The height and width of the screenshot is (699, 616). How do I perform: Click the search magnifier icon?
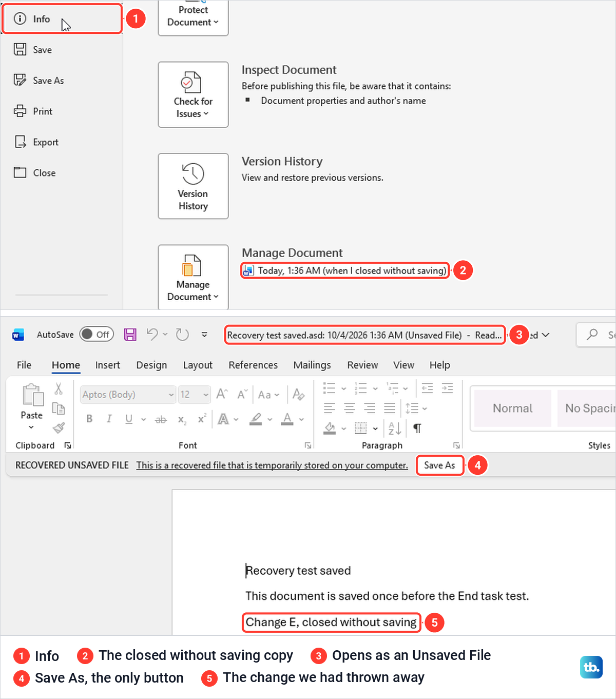[x=592, y=334]
